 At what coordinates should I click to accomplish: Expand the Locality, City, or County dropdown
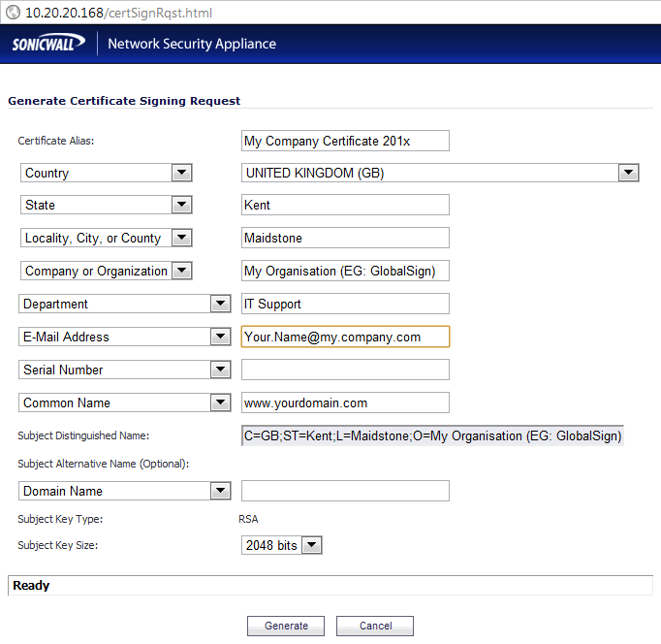point(106,238)
